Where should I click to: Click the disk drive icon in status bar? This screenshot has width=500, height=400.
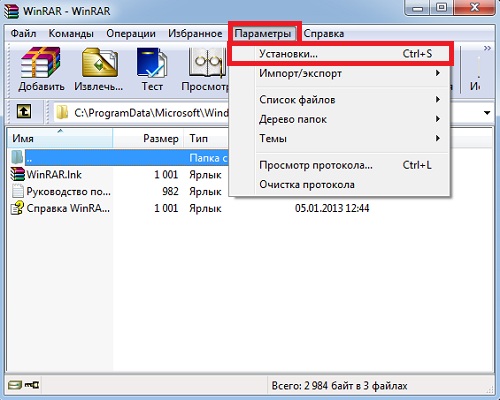[14, 385]
